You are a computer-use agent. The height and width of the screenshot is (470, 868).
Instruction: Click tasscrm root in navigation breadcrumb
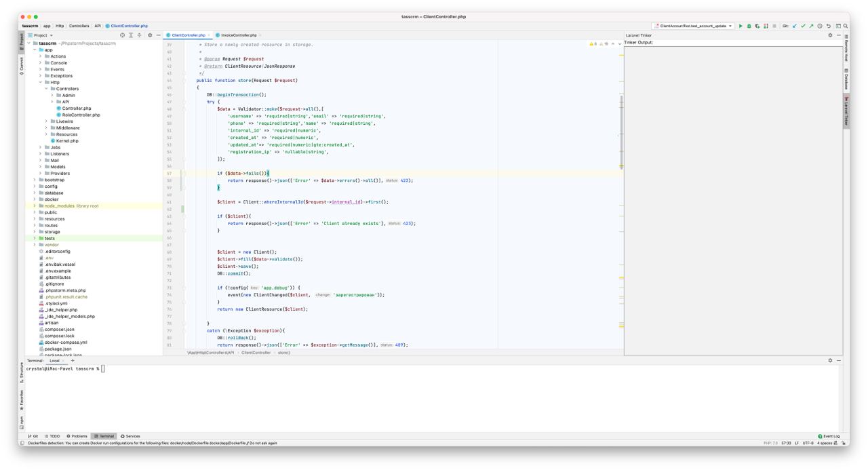coord(30,26)
